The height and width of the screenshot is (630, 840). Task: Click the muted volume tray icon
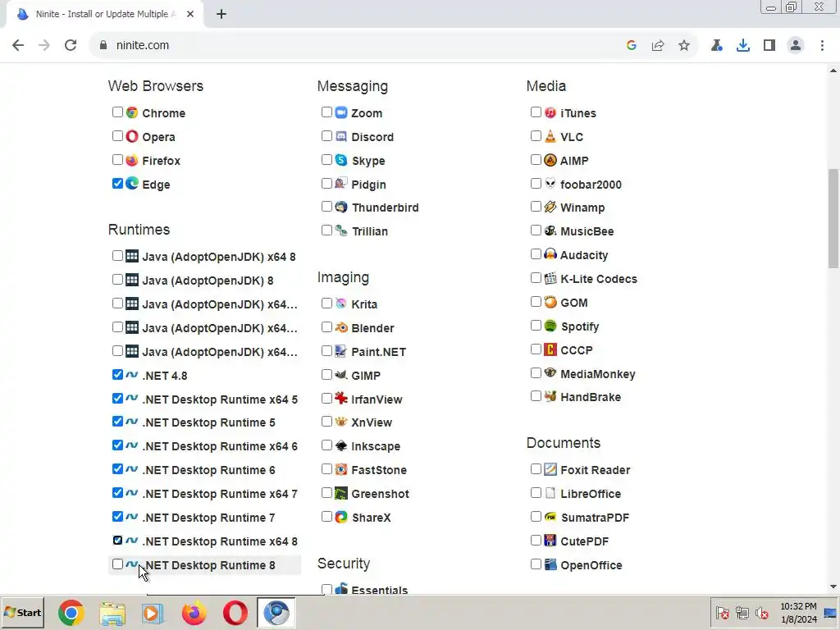tap(761, 613)
